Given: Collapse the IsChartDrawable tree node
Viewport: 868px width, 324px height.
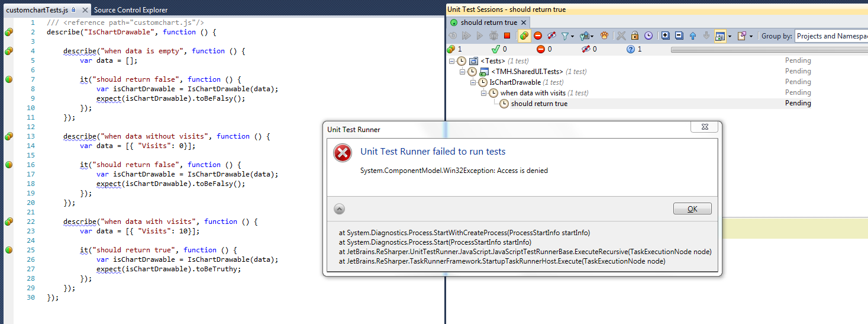Looking at the screenshot, I should [x=473, y=82].
